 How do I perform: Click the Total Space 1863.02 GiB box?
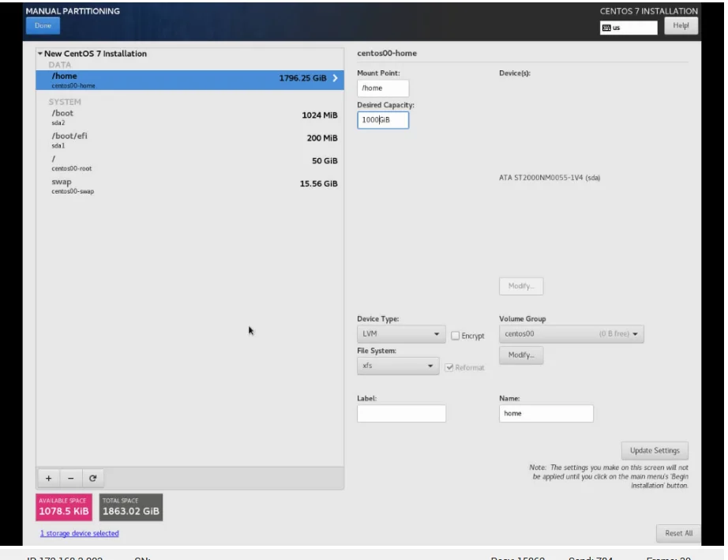click(x=131, y=507)
